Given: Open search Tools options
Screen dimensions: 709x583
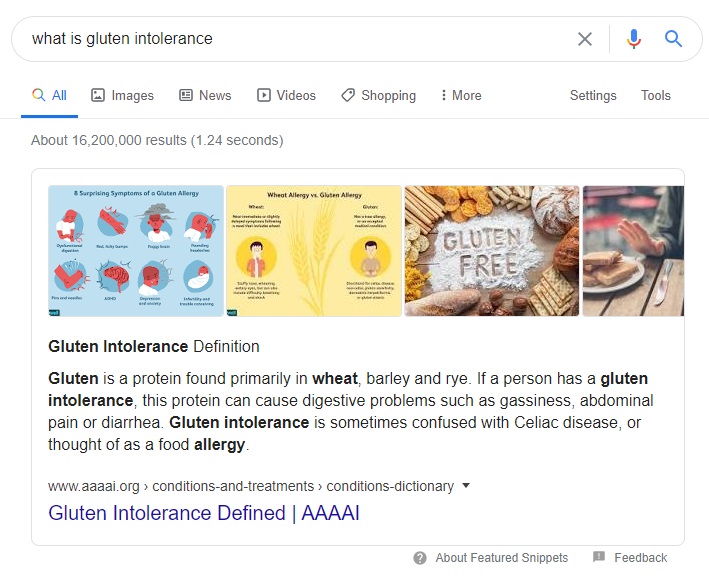Looking at the screenshot, I should [656, 95].
